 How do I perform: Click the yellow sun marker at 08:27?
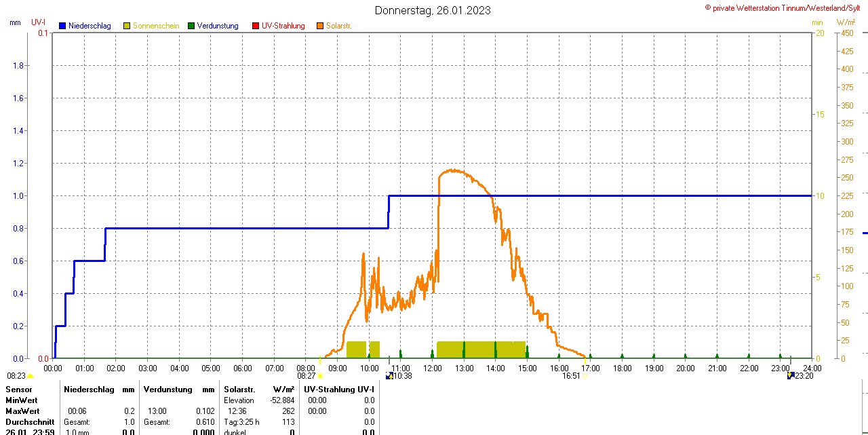(321, 376)
